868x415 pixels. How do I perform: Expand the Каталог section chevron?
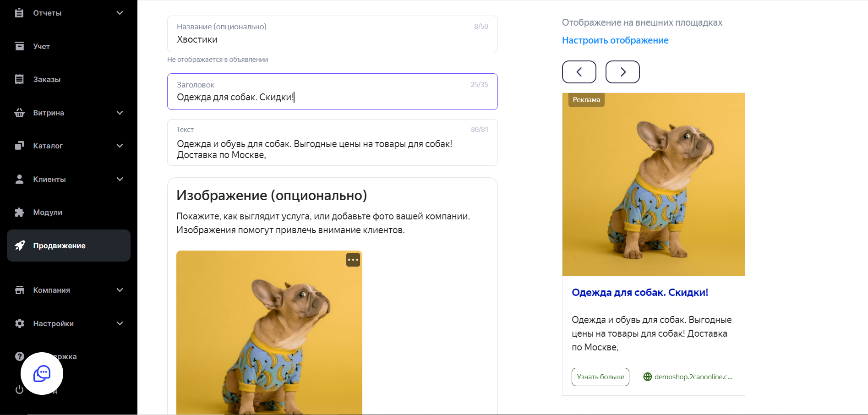point(120,146)
